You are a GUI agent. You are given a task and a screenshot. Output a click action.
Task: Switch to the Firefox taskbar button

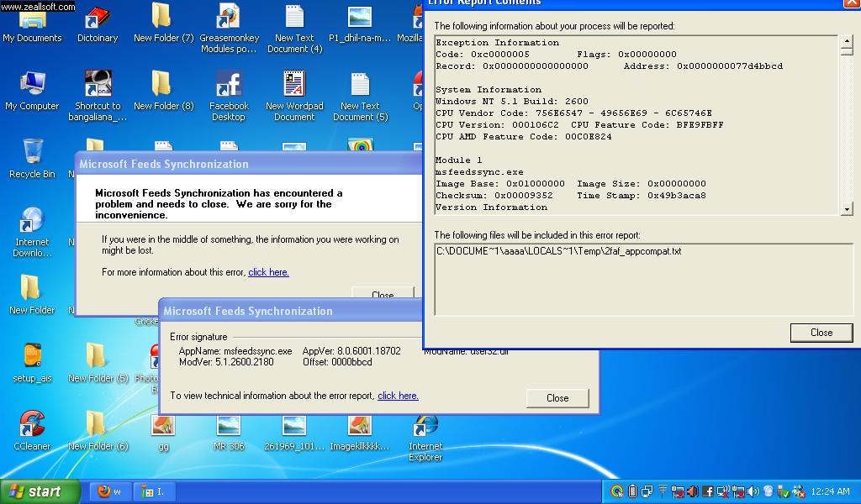click(108, 491)
